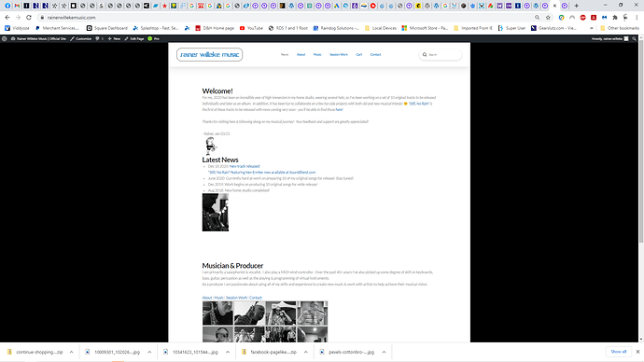Open the YouTube bookmark
644x362 pixels.
pyautogui.click(x=251, y=28)
